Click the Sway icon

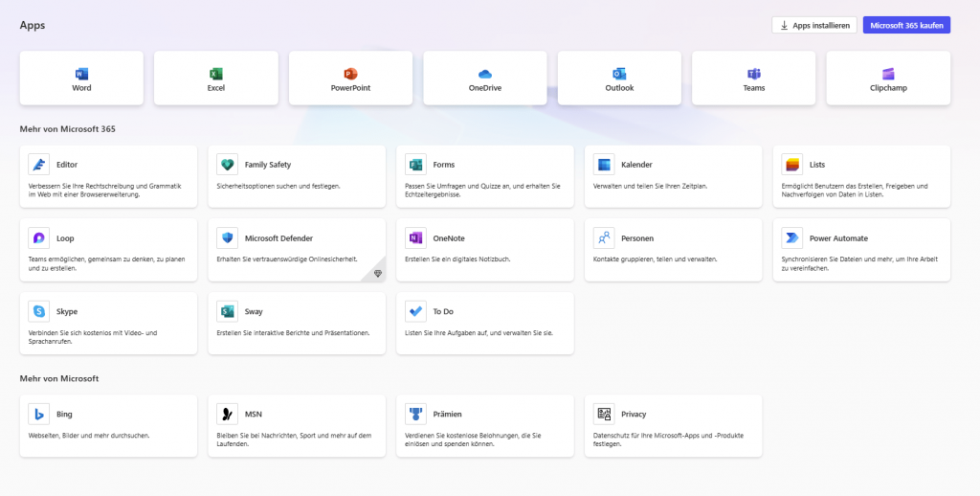[227, 311]
